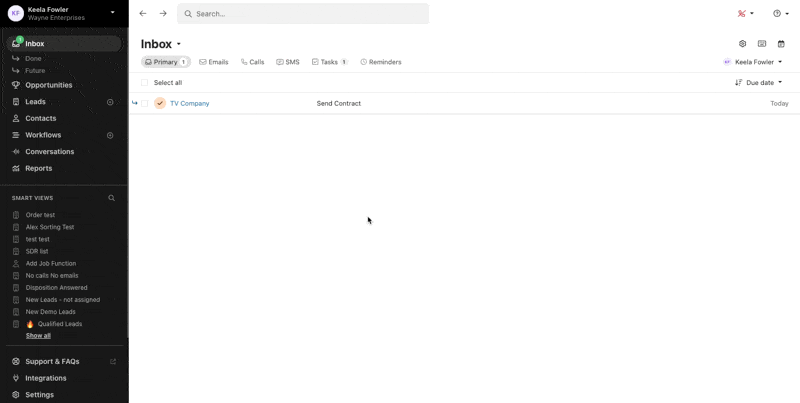Switch to the Tasks tab
This screenshot has height=403, width=800.
(330, 62)
